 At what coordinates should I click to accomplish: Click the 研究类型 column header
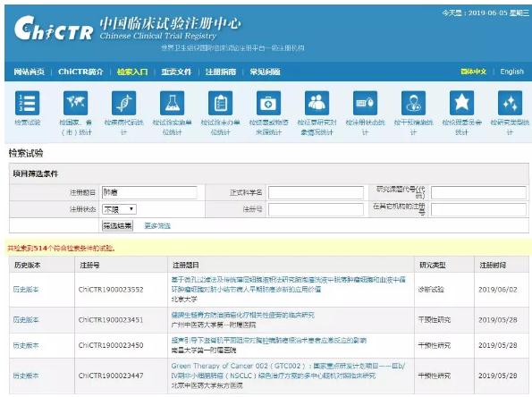pos(433,265)
